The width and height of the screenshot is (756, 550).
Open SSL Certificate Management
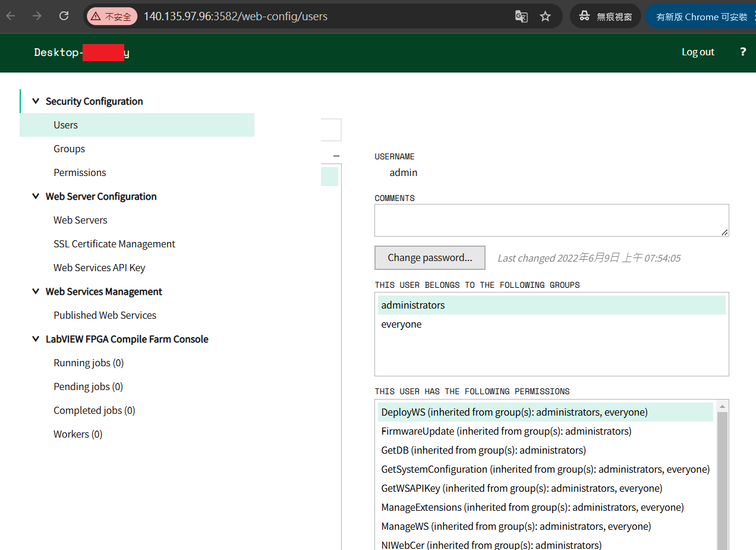[114, 244]
